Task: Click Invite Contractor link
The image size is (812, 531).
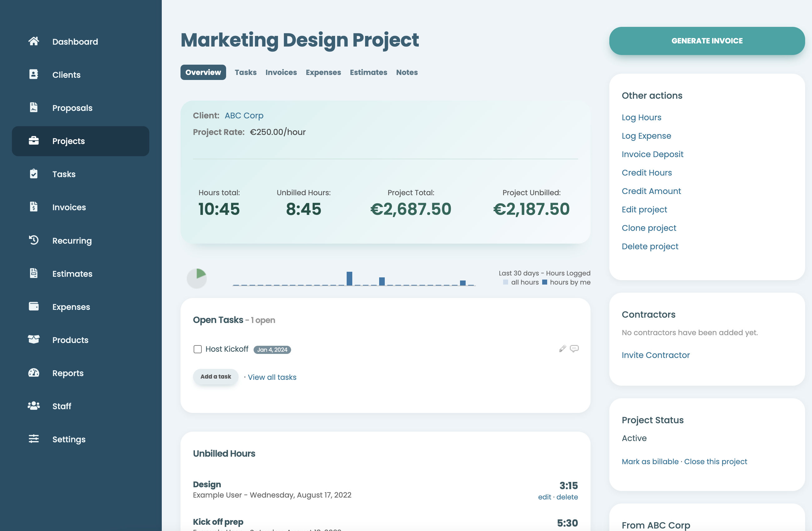Action: 656,355
